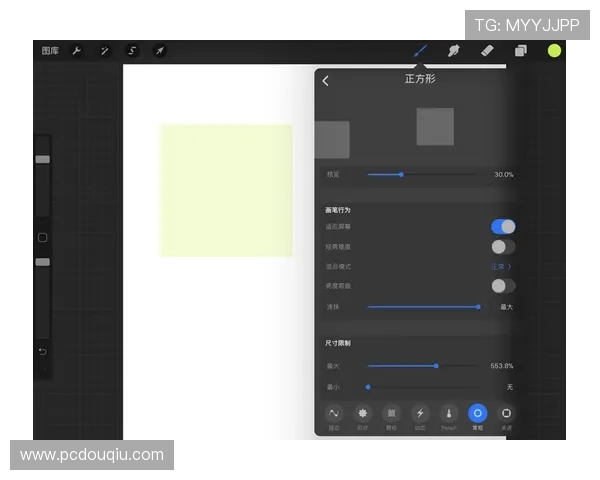Enable the 亮度混合 switch
The image size is (600, 480).
[502, 286]
